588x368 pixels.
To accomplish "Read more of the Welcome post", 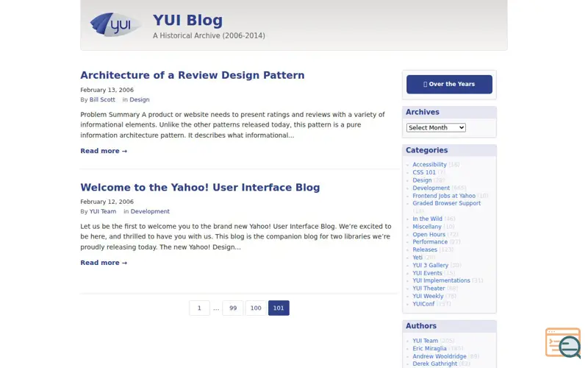I will (104, 263).
